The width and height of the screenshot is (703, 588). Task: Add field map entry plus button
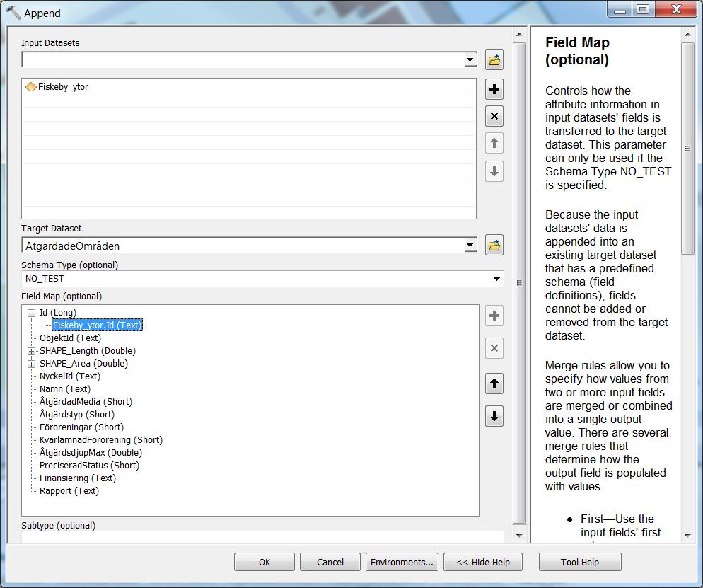(494, 316)
